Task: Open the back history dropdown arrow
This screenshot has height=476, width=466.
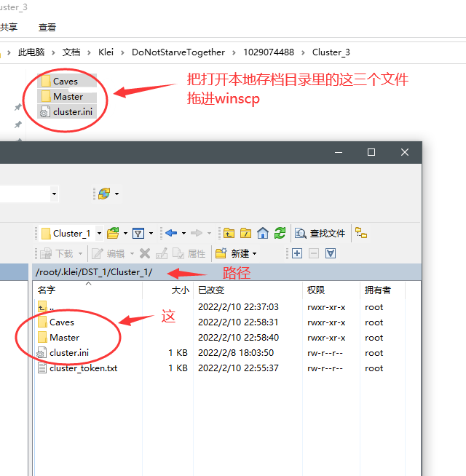Action: click(183, 234)
